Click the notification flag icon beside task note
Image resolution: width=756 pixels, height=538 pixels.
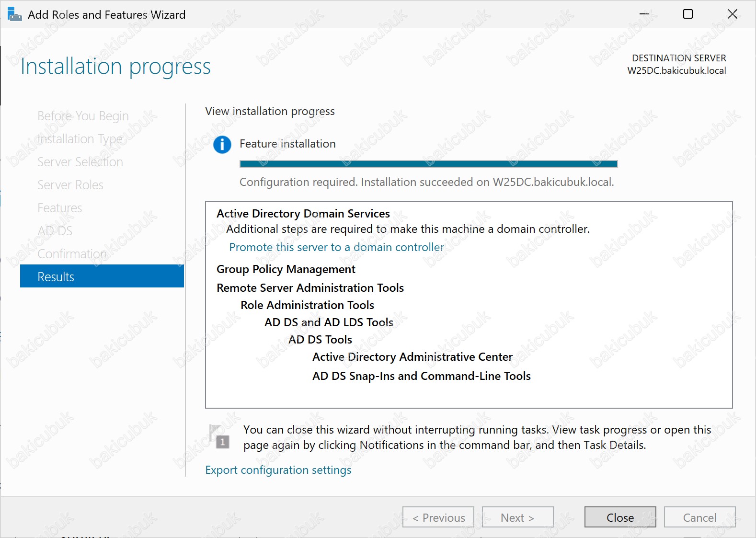219,436
